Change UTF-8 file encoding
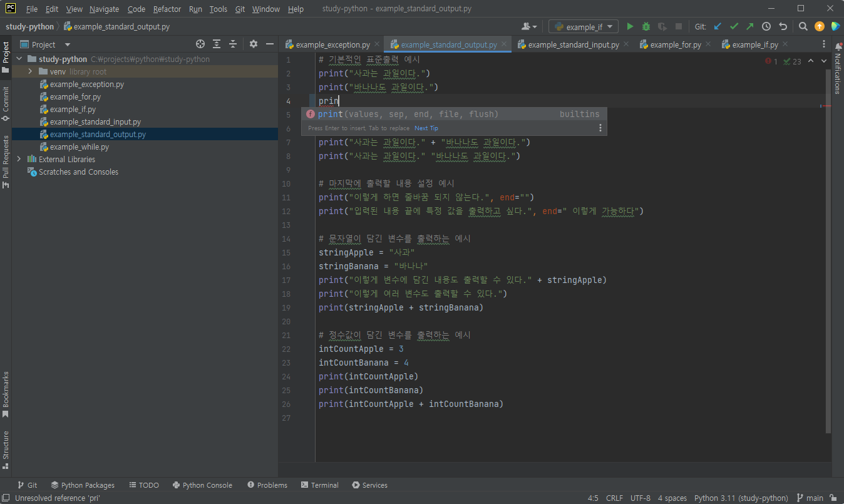The width and height of the screenshot is (844, 504). pyautogui.click(x=640, y=498)
